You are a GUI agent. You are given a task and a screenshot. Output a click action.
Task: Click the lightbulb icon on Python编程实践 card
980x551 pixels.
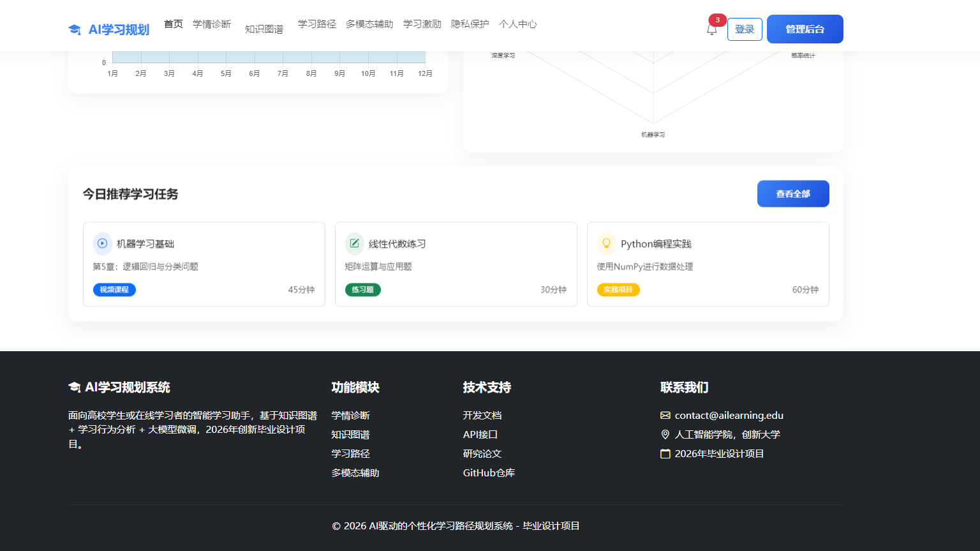(605, 243)
